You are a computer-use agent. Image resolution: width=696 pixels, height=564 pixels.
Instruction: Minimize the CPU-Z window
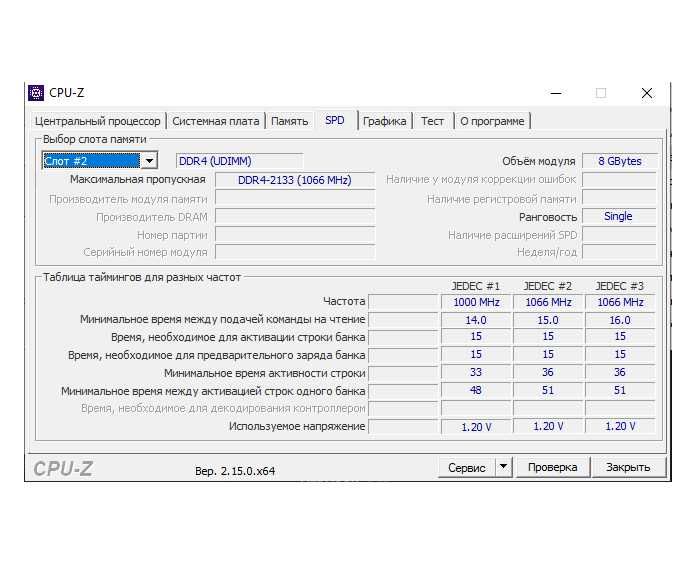click(x=556, y=93)
